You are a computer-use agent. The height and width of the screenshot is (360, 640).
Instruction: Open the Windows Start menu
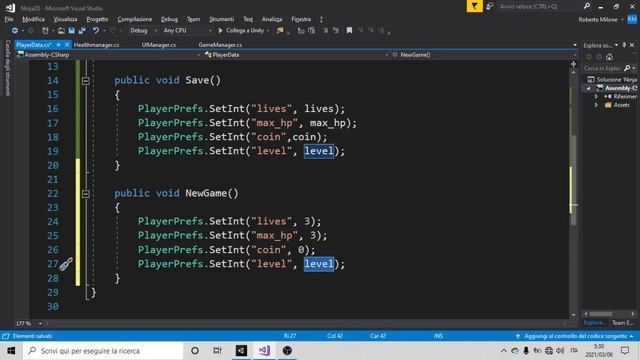point(11,351)
